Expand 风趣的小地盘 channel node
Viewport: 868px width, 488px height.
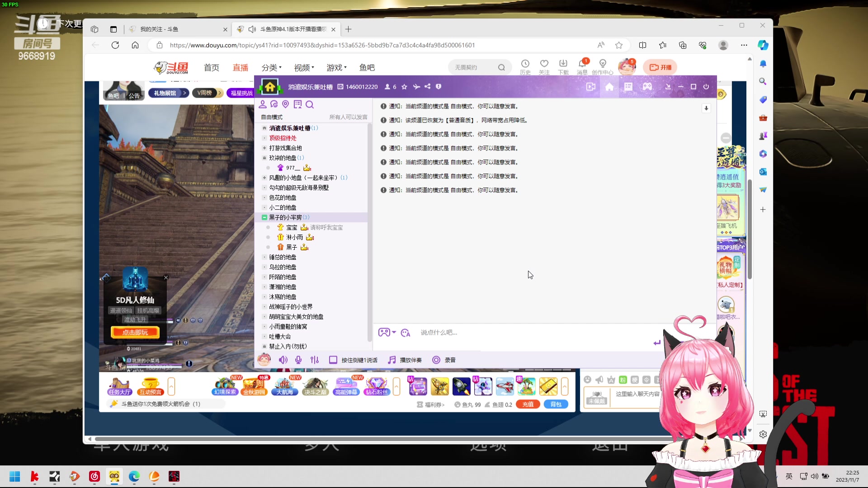pyautogui.click(x=264, y=178)
